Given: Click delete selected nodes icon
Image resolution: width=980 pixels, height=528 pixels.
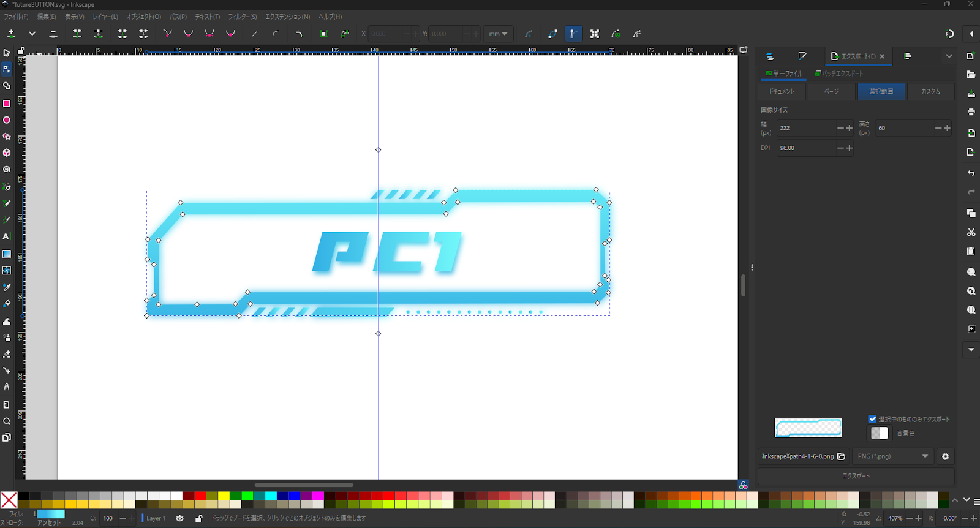Looking at the screenshot, I should (53, 34).
